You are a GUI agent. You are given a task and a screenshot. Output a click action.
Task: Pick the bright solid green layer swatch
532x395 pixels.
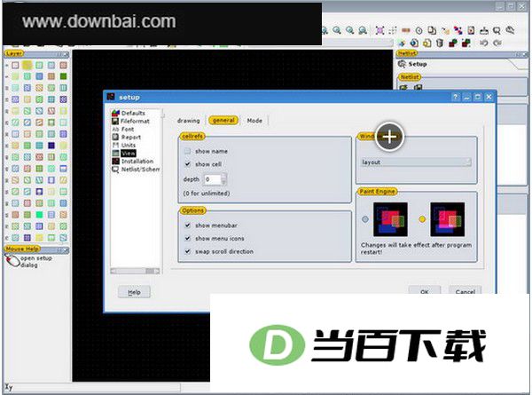[x=39, y=215]
